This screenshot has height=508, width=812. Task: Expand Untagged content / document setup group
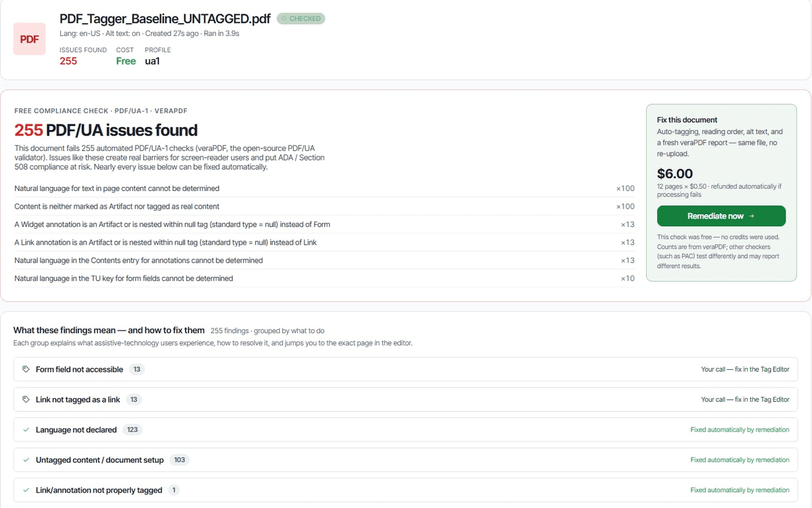pyautogui.click(x=405, y=460)
